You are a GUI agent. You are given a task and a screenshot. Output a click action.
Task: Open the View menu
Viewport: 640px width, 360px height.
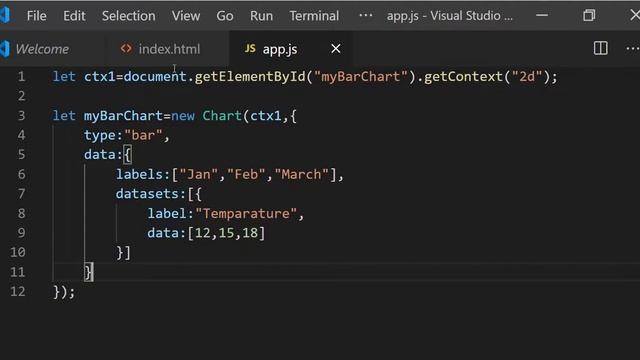(x=186, y=16)
